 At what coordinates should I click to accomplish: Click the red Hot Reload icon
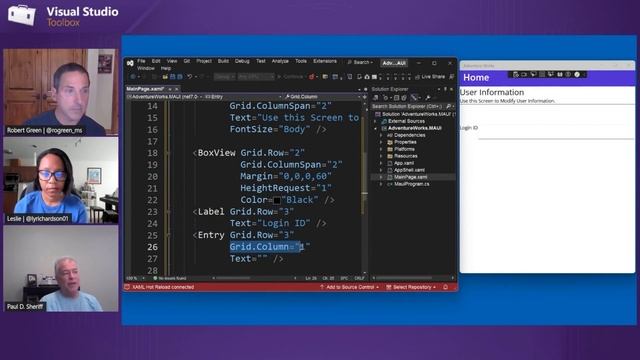311,77
